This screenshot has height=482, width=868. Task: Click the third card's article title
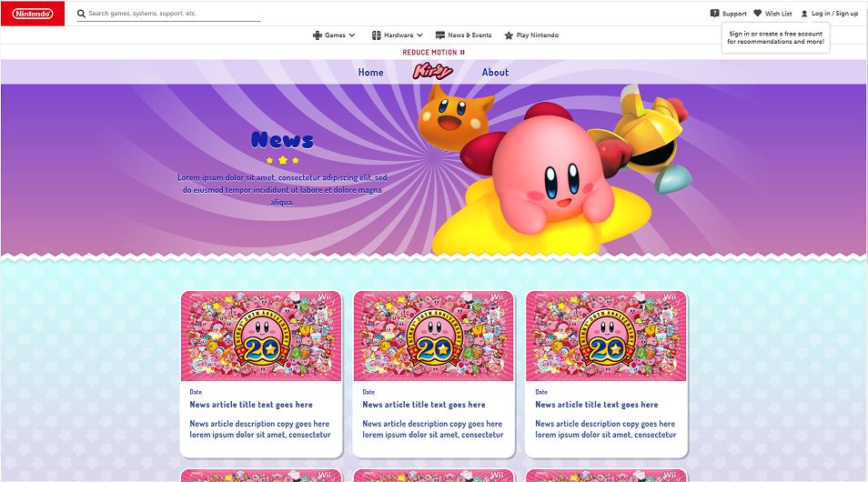tap(596, 405)
